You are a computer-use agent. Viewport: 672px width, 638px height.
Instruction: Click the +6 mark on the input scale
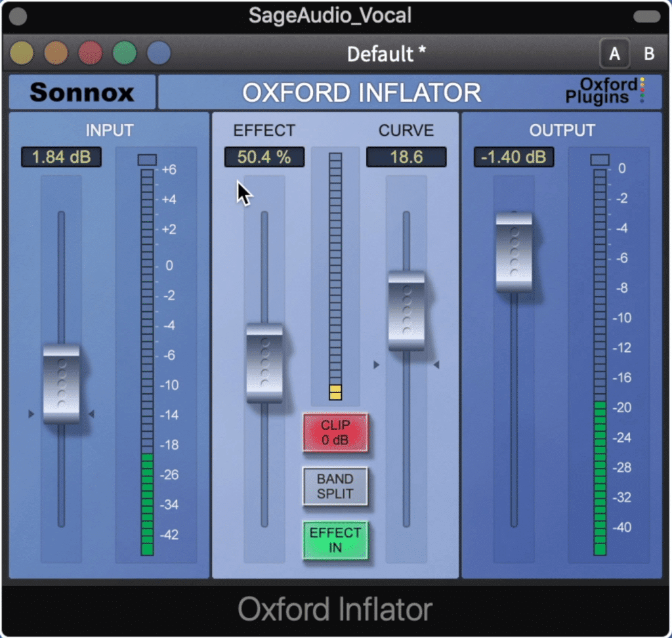[x=169, y=170]
